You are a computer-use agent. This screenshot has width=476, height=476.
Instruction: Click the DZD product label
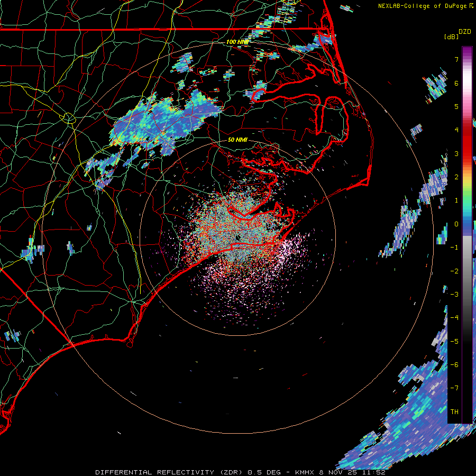click(465, 32)
